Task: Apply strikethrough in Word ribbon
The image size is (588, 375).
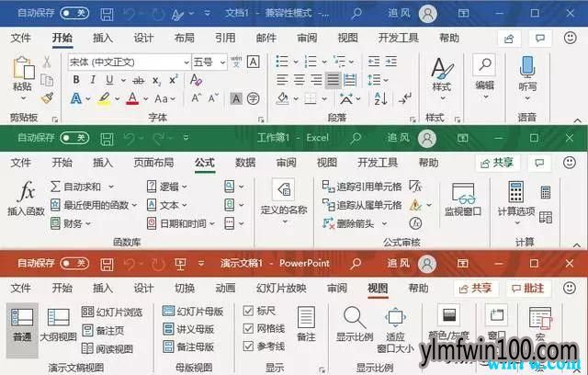Action: point(139,80)
